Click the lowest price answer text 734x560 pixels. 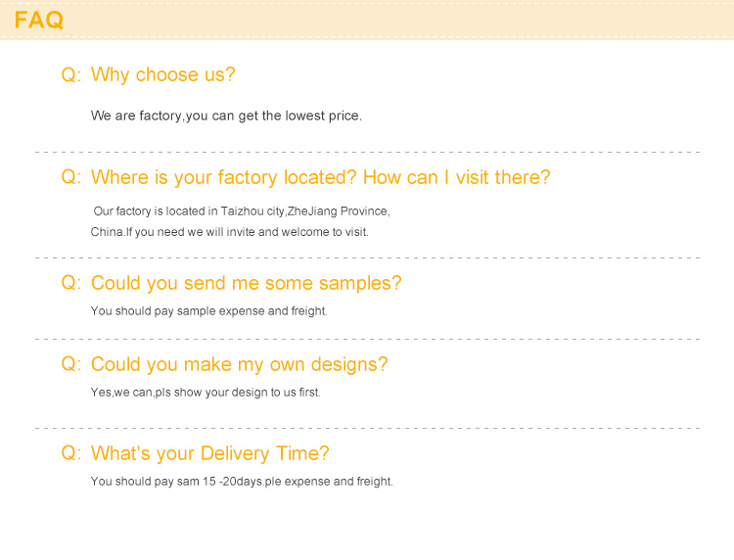coord(227,116)
